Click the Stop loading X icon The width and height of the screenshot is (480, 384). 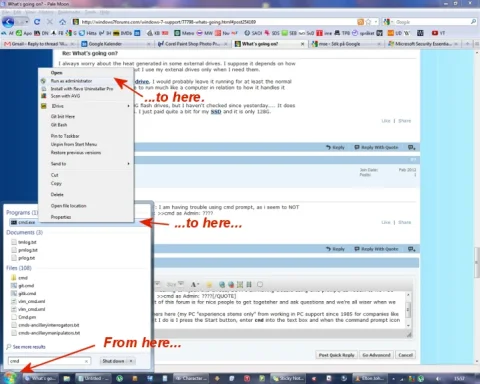point(50,22)
